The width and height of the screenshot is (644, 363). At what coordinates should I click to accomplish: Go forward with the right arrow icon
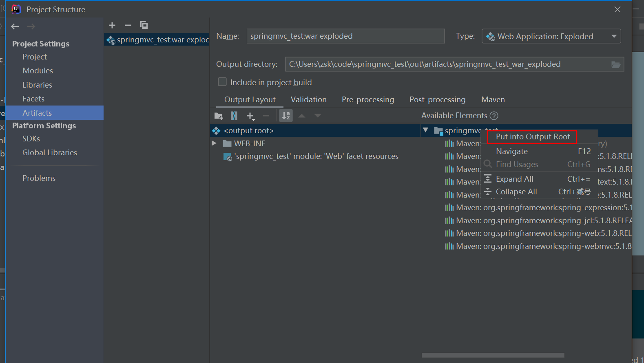31,26
